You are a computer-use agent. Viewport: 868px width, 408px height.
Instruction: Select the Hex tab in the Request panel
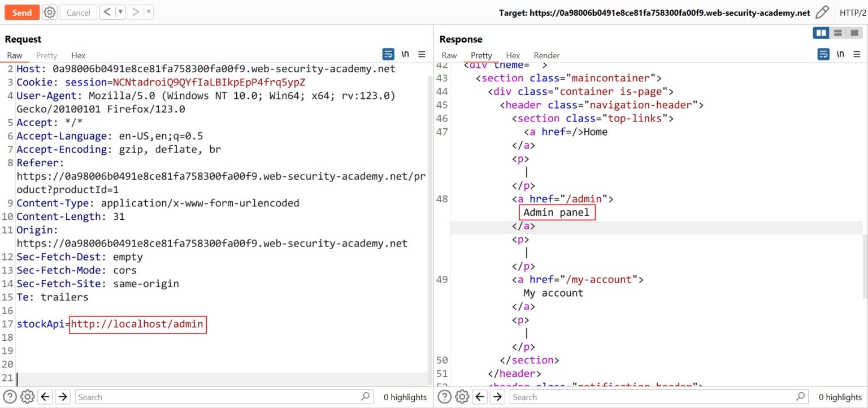pyautogui.click(x=78, y=55)
